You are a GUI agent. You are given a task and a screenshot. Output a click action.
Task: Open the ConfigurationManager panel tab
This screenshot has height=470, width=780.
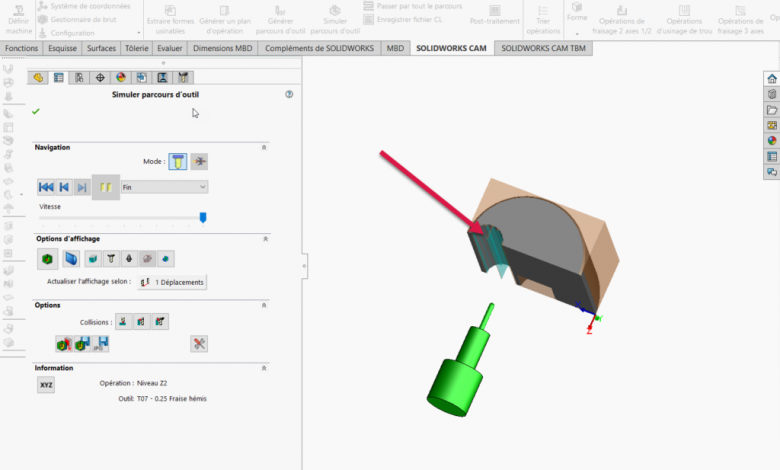coord(79,78)
